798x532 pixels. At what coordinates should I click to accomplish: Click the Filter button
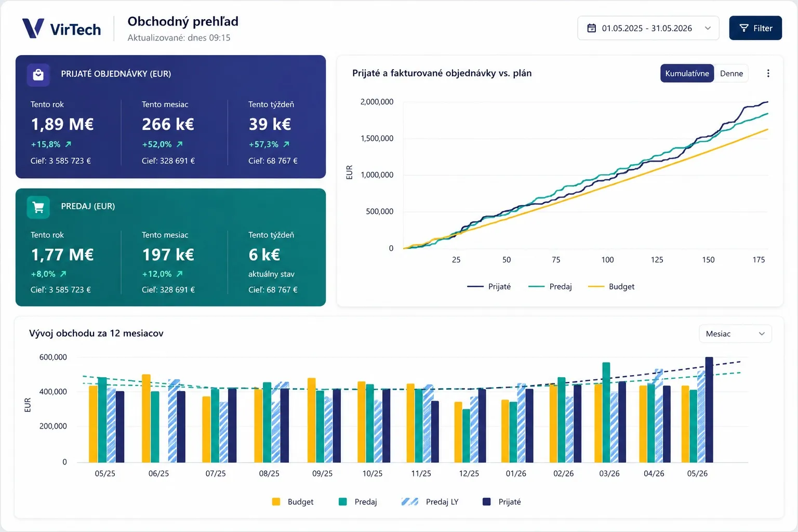755,28
